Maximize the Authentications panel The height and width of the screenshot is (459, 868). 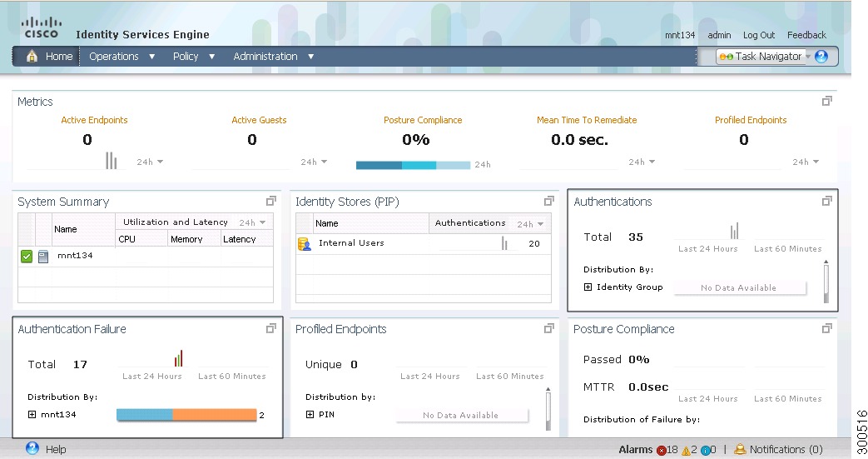827,201
